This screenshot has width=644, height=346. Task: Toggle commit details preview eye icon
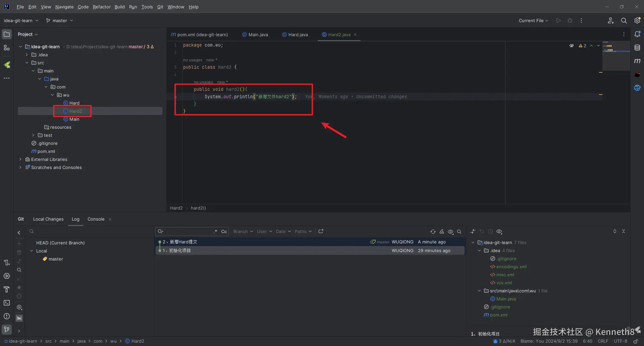point(499,231)
